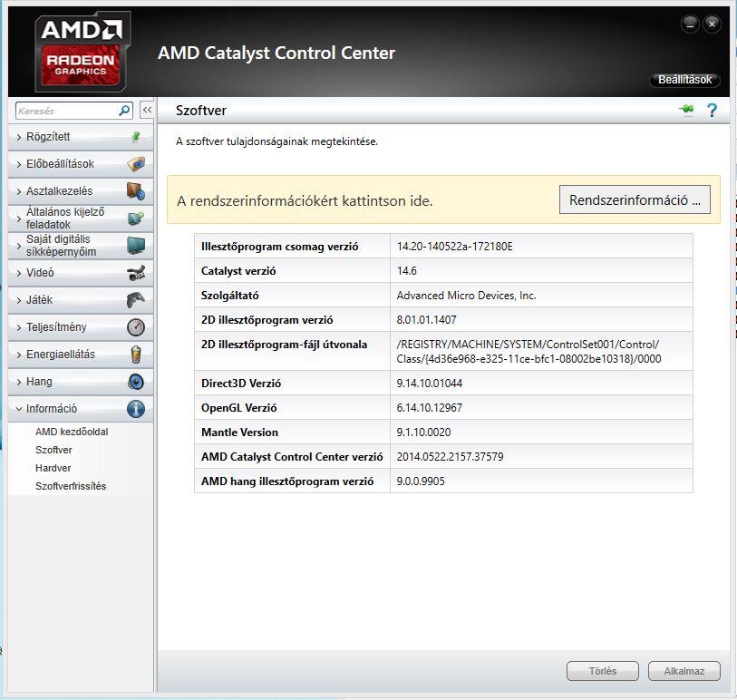Click the AMD Radeon Graphics logo

[82, 52]
